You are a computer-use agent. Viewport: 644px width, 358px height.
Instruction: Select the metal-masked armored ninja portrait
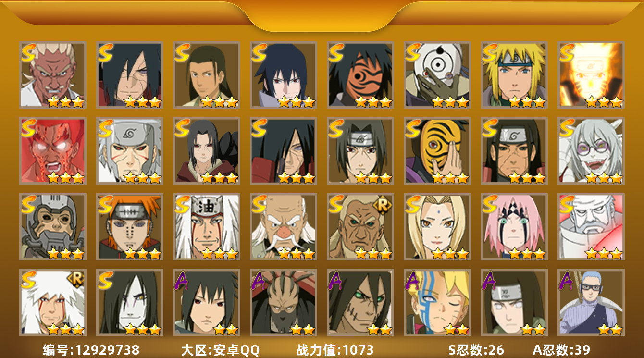[52, 226]
